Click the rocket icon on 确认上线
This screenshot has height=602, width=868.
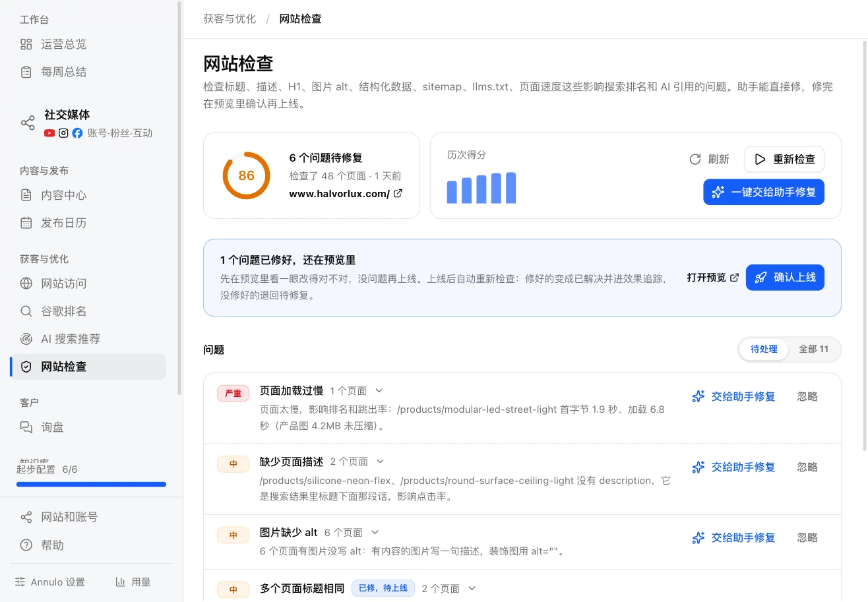pos(760,278)
